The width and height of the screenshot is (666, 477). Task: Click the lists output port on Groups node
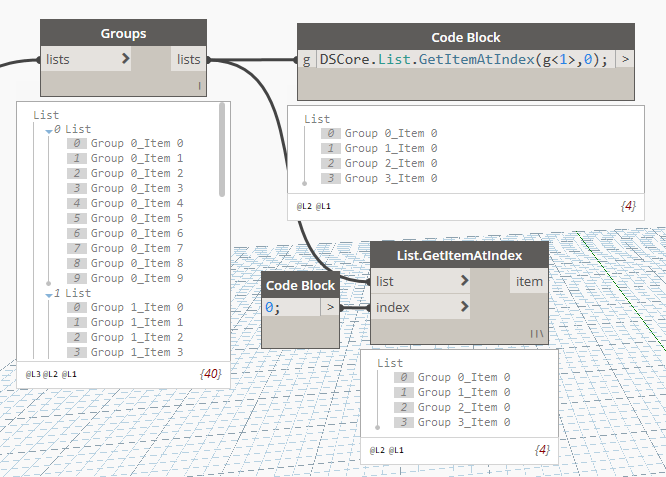188,60
